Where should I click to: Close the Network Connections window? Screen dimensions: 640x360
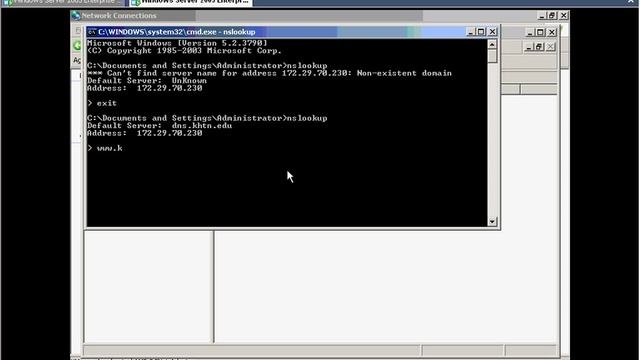point(564,16)
